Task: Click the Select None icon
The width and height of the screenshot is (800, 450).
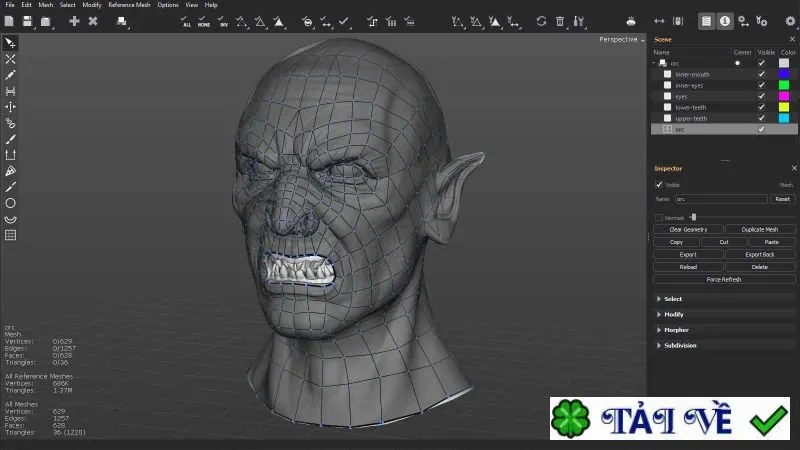Action: (x=204, y=21)
